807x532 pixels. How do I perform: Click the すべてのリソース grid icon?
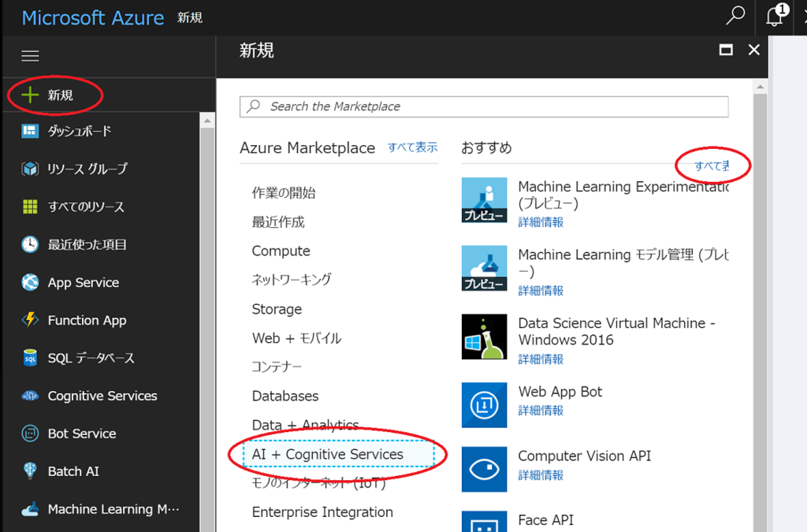pos(30,206)
